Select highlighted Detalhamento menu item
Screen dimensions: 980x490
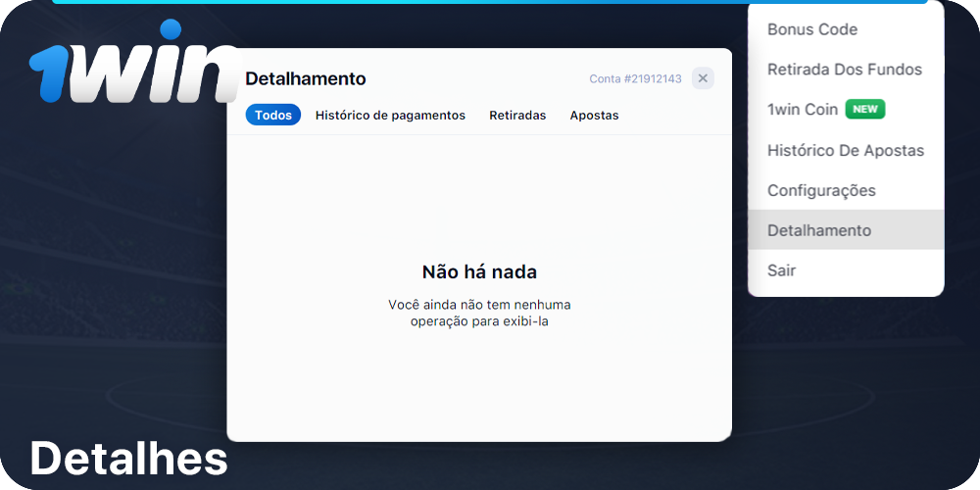818,230
